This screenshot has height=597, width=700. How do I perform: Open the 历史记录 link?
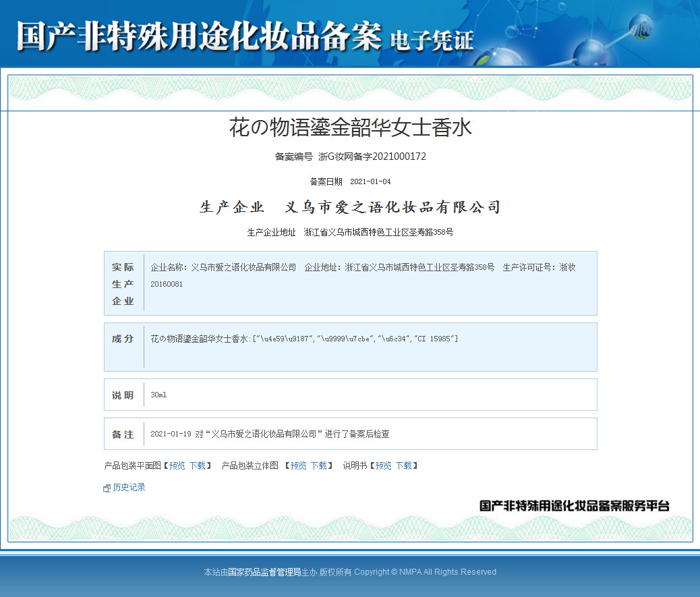[x=129, y=487]
